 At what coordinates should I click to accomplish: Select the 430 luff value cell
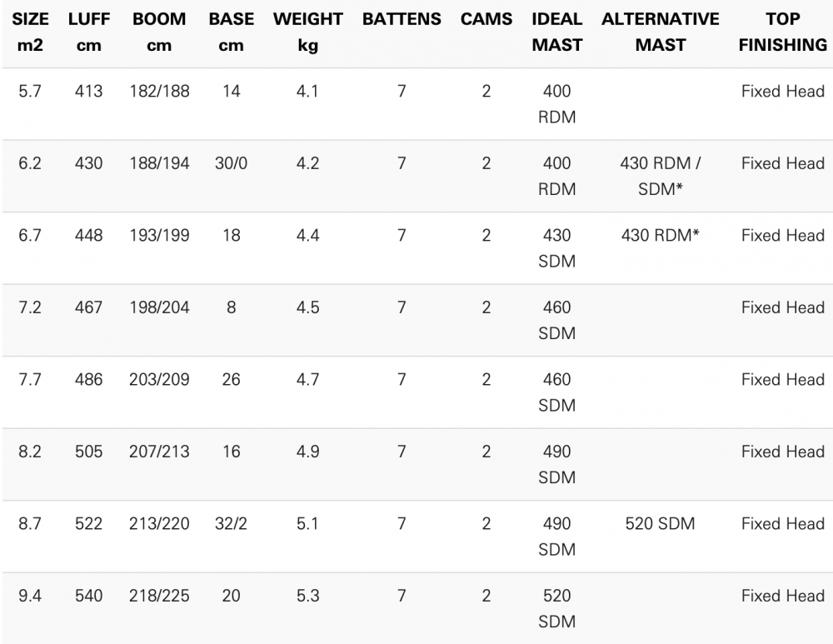(x=88, y=163)
